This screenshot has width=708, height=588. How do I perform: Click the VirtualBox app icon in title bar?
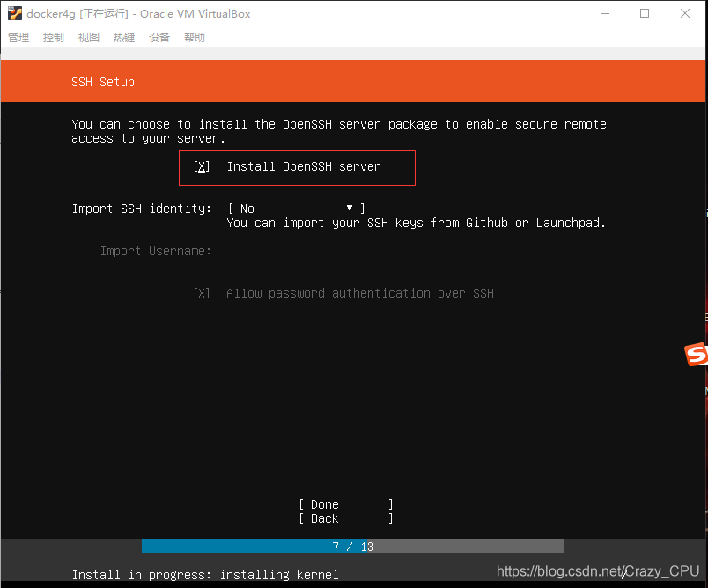(15, 13)
